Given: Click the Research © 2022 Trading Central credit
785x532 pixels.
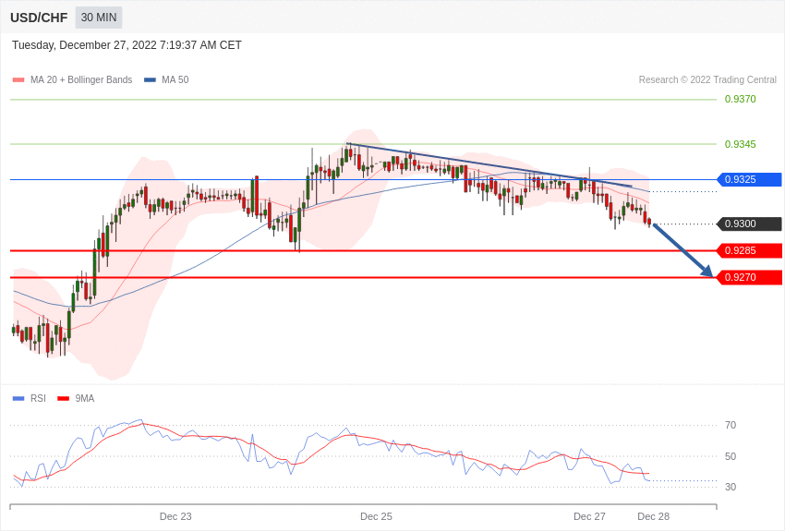Looking at the screenshot, I should pos(707,80).
